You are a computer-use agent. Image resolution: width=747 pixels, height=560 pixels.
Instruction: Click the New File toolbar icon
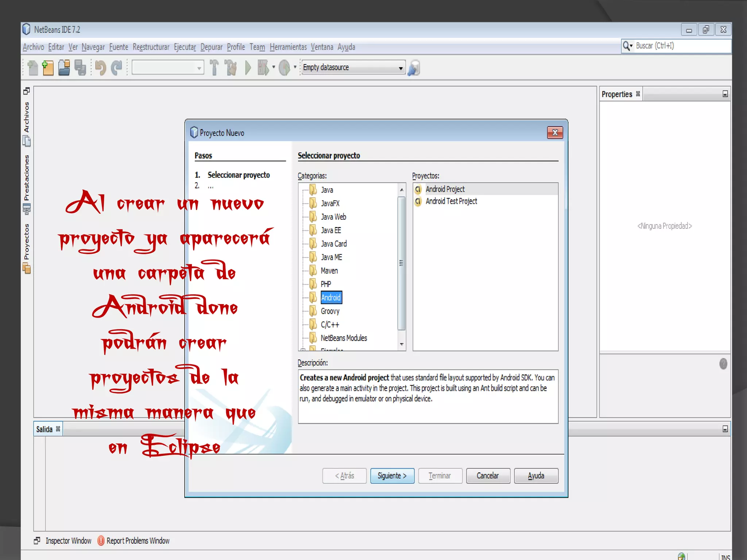pyautogui.click(x=33, y=68)
